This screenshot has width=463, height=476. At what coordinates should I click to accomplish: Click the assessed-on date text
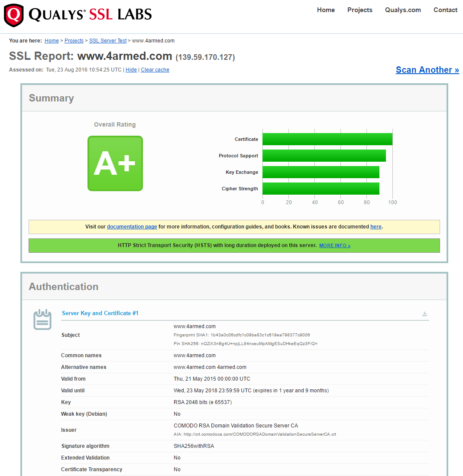click(x=84, y=70)
